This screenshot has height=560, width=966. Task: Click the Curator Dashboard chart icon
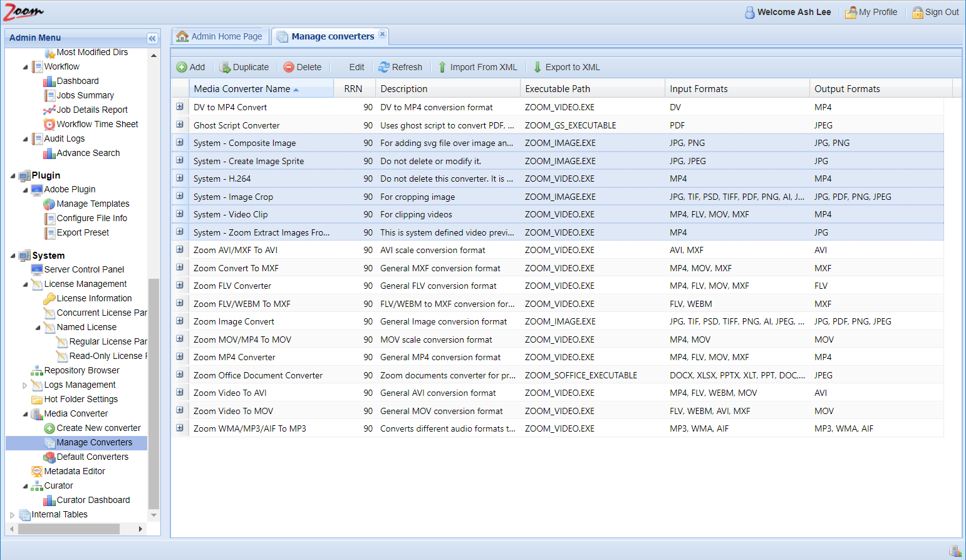click(x=49, y=500)
